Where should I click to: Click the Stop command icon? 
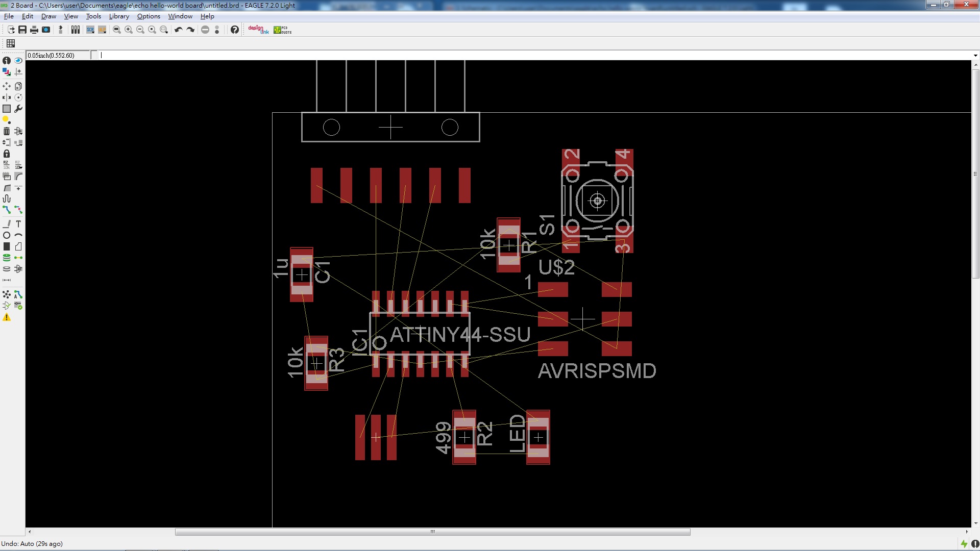[x=205, y=30]
